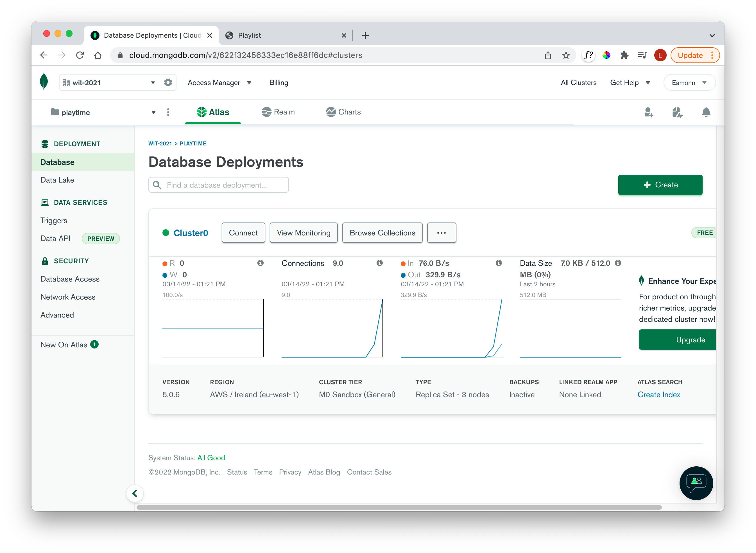Click the share page icon in address bar
The width and height of the screenshot is (756, 553).
click(x=548, y=55)
